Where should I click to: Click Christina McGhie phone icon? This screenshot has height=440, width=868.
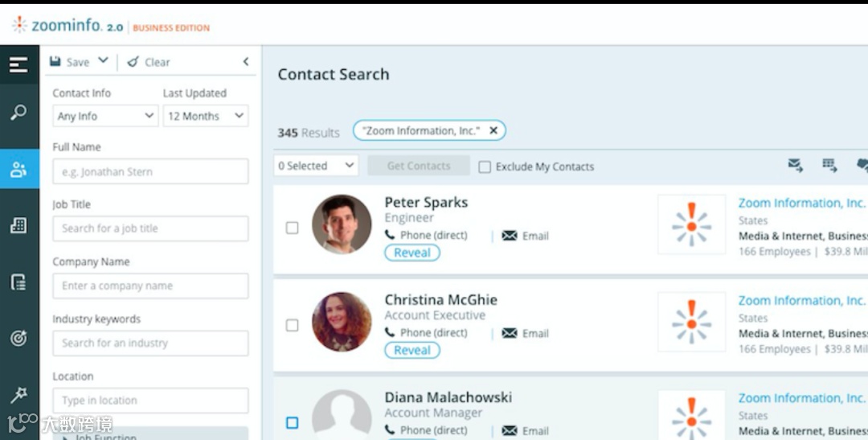point(391,332)
